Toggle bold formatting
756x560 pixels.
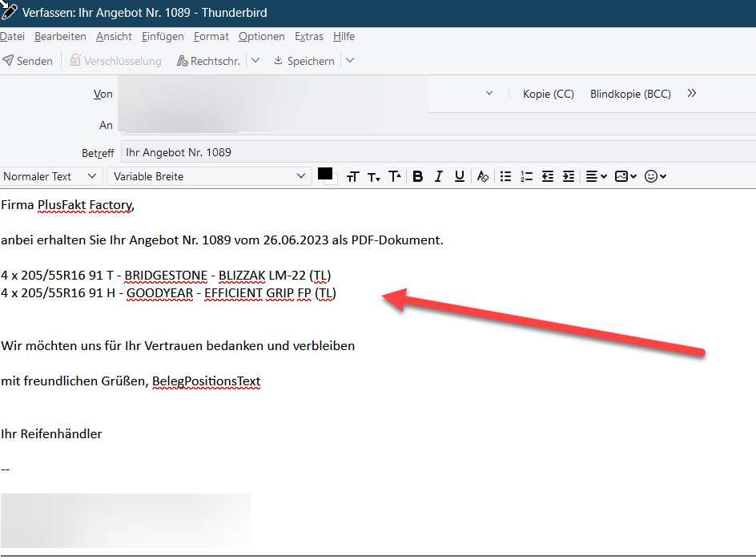click(418, 176)
